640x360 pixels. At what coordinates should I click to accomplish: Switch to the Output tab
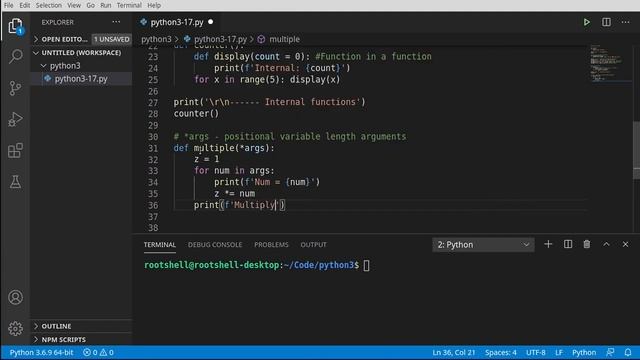click(x=313, y=245)
